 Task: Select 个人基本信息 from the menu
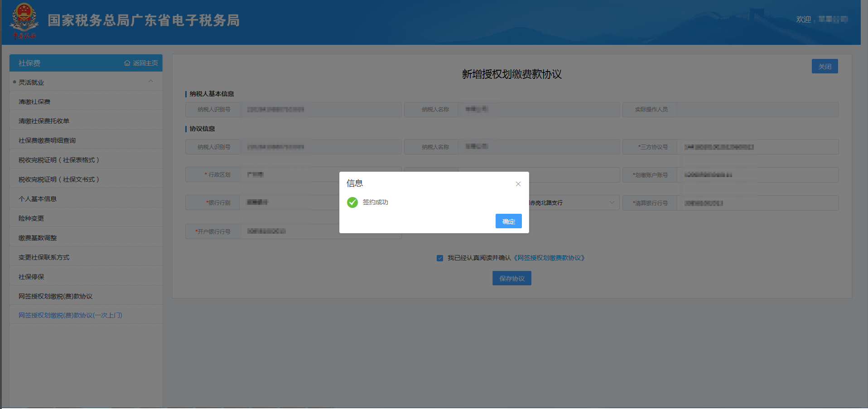click(36, 198)
